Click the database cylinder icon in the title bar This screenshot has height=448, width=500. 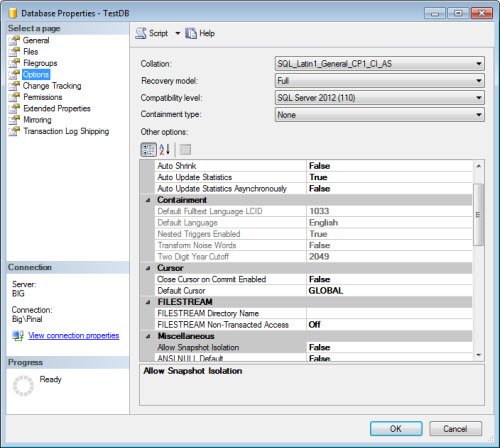[13, 13]
